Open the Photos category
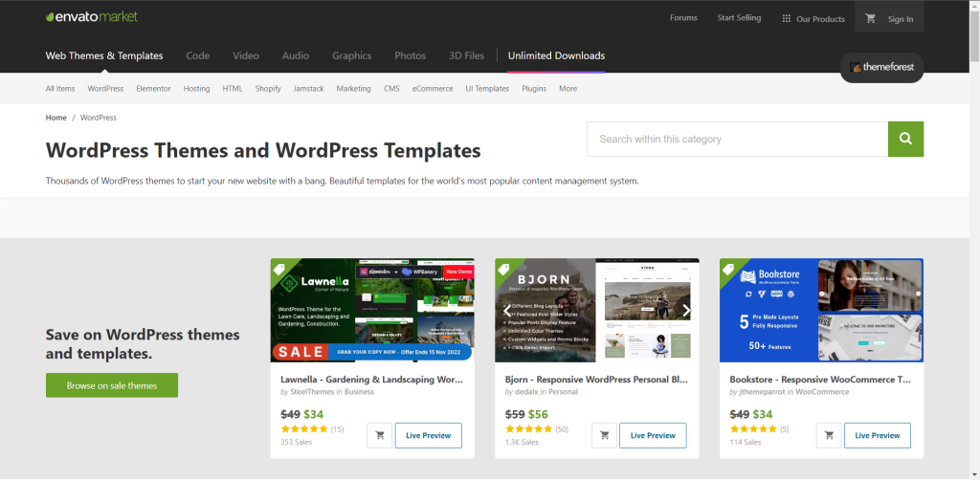The height and width of the screenshot is (480, 980). (410, 55)
